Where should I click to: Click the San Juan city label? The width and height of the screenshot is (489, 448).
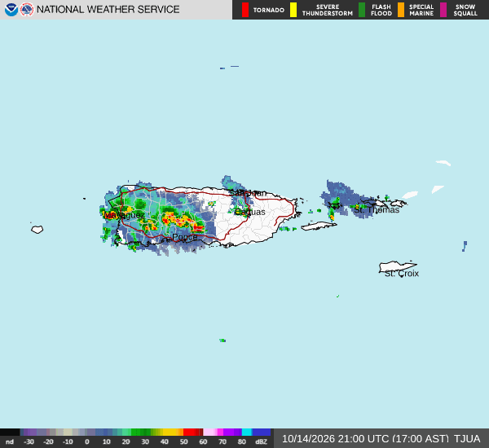pos(249,193)
